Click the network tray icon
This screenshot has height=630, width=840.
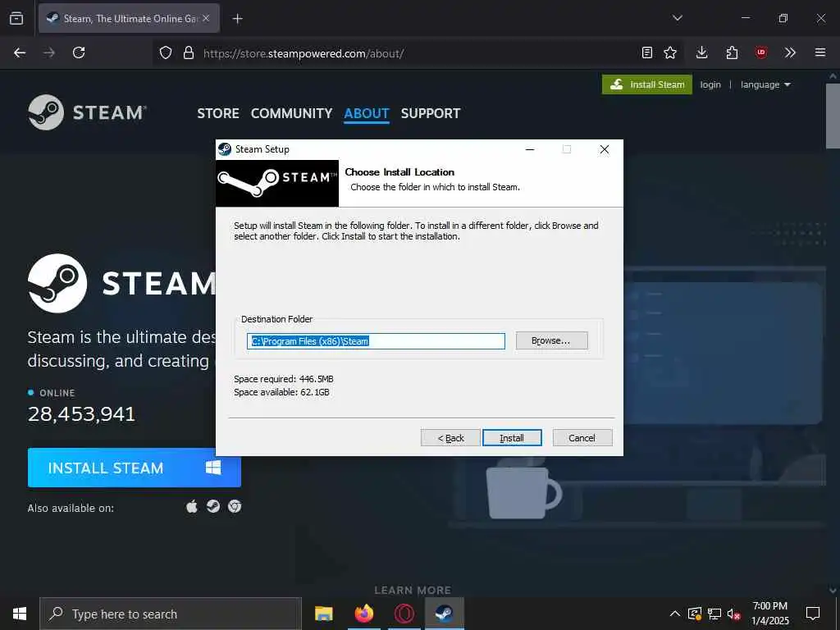click(x=714, y=614)
